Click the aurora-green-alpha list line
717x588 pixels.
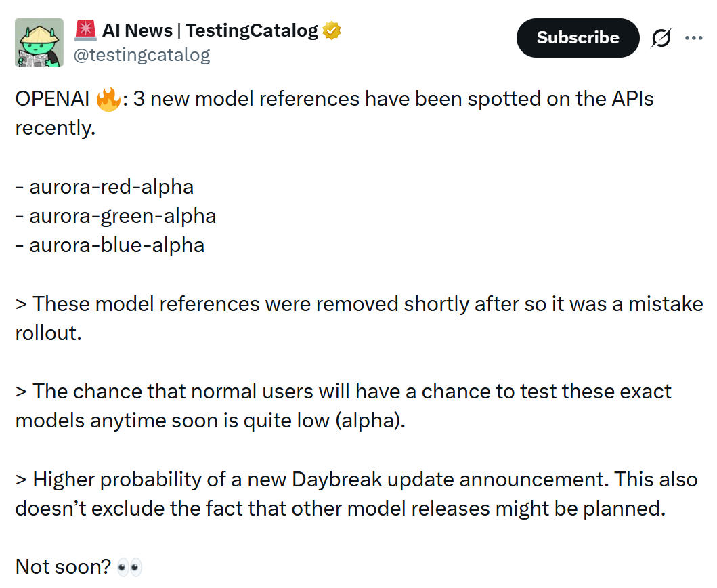coord(116,216)
